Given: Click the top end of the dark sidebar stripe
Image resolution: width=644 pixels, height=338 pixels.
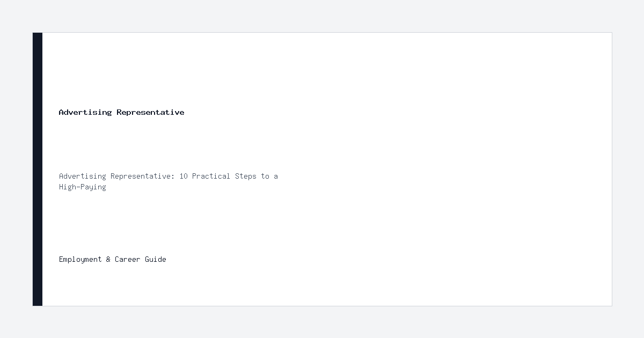Looking at the screenshot, I should click(38, 35).
